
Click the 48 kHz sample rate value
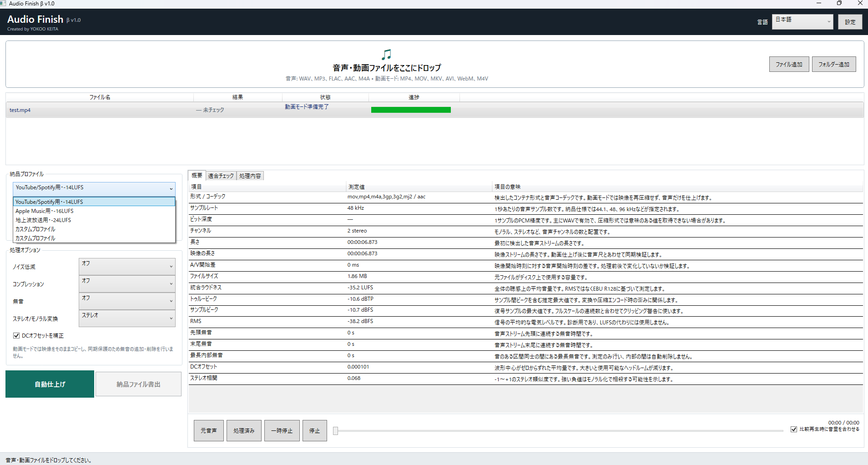[x=356, y=208]
